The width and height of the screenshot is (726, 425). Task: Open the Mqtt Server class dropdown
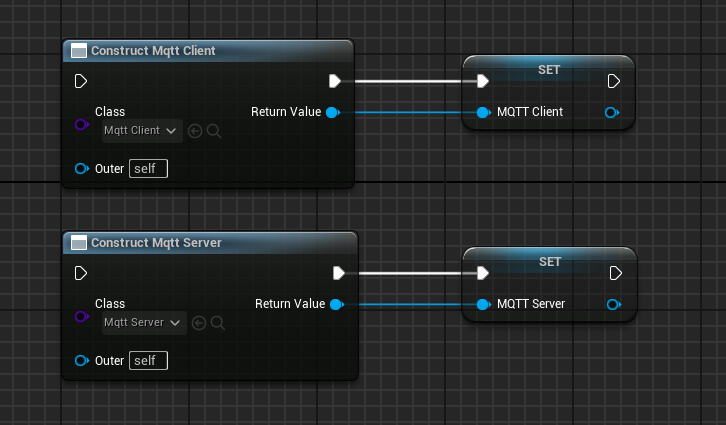pos(143,322)
